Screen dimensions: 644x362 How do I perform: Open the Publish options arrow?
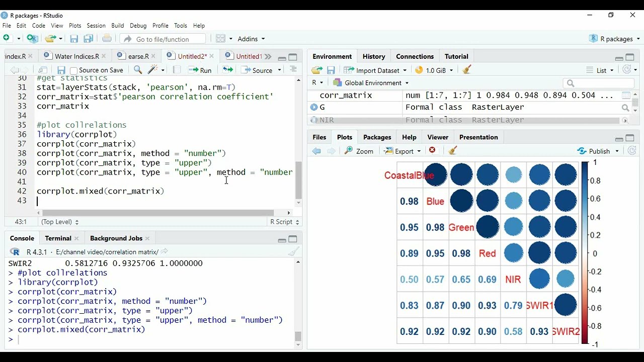[617, 151]
